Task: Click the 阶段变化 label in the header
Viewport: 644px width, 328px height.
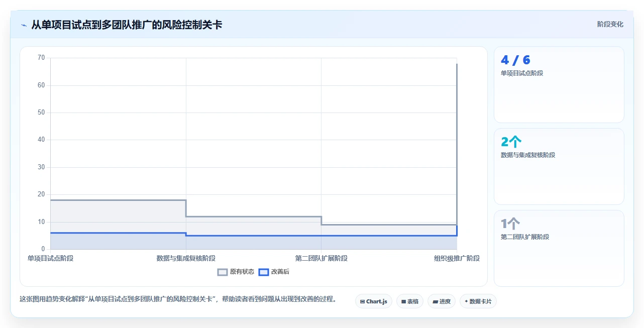Action: 610,24
